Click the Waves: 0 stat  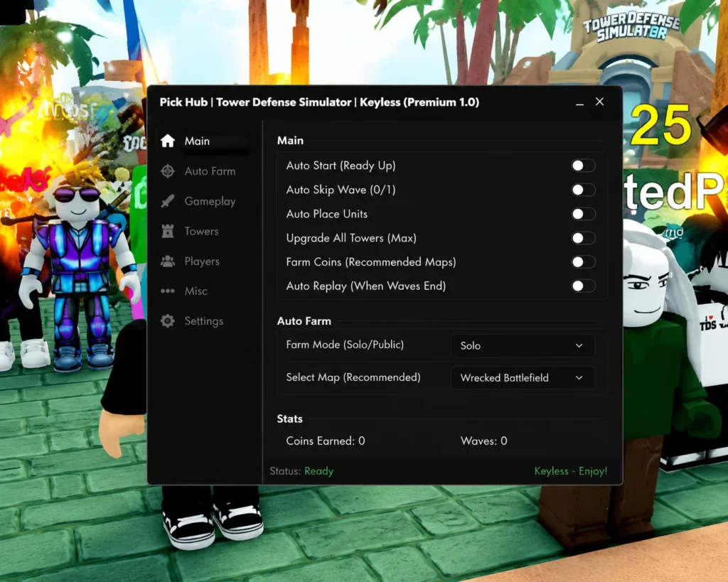click(x=483, y=441)
